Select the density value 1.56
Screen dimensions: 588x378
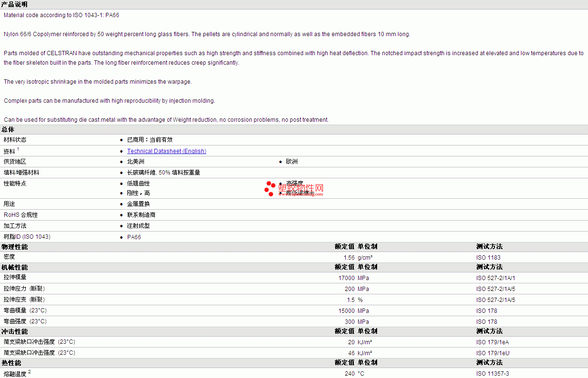pyautogui.click(x=349, y=258)
